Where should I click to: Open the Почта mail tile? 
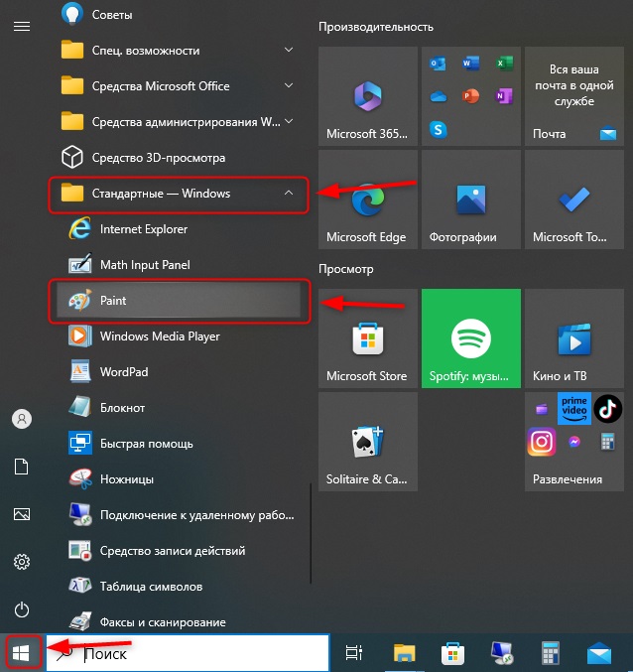[x=574, y=96]
